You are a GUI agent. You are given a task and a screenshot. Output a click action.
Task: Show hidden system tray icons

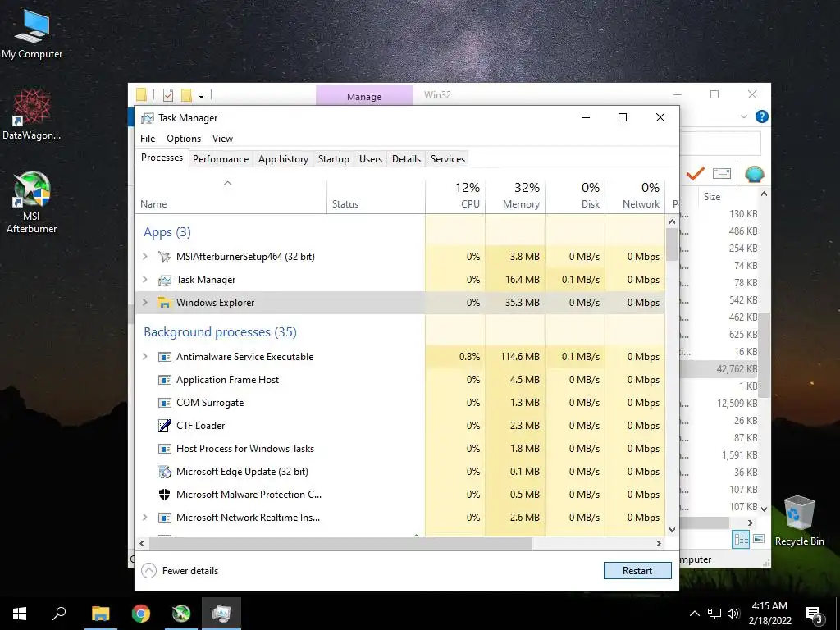click(x=694, y=614)
